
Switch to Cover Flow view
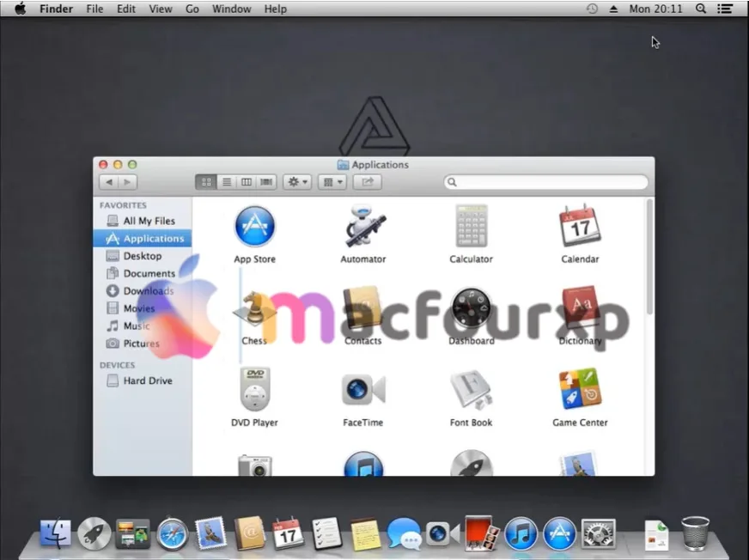(x=266, y=182)
